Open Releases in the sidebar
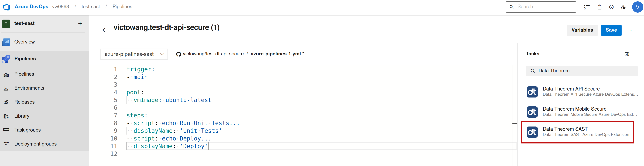Screen dimensions: 644x166 [25, 102]
